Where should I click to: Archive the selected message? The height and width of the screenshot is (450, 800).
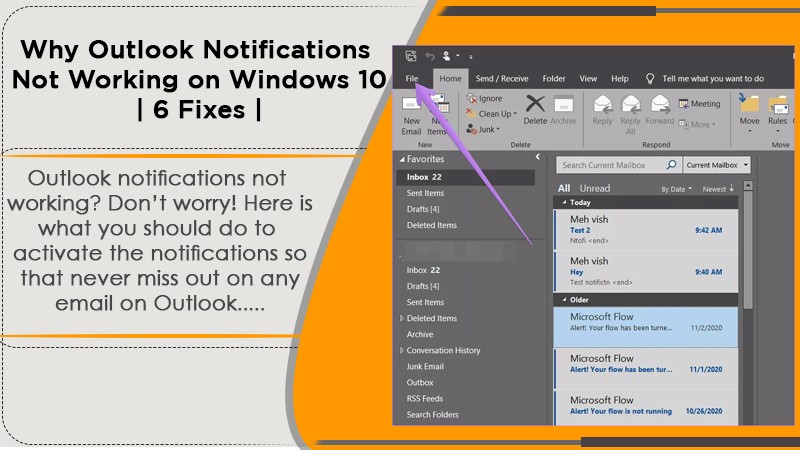(x=563, y=110)
